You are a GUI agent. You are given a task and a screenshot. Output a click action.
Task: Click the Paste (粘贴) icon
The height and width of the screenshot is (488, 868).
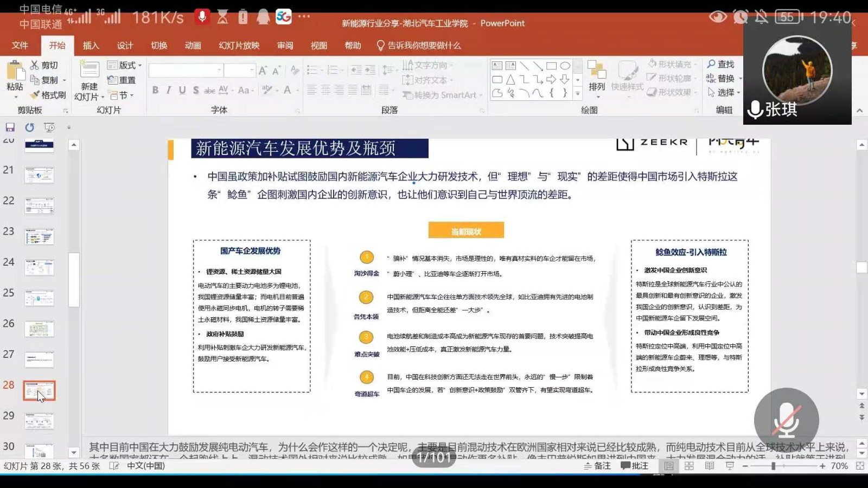coord(15,72)
